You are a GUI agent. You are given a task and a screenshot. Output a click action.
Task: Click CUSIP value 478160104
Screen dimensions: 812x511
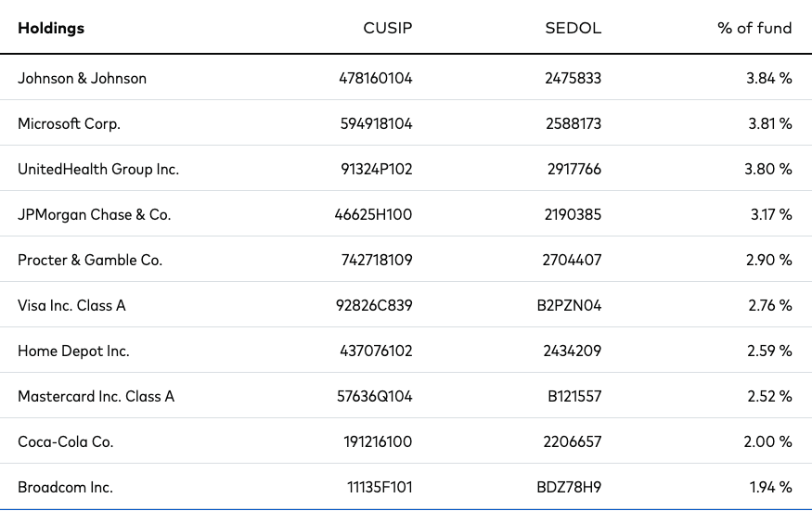coord(376,78)
